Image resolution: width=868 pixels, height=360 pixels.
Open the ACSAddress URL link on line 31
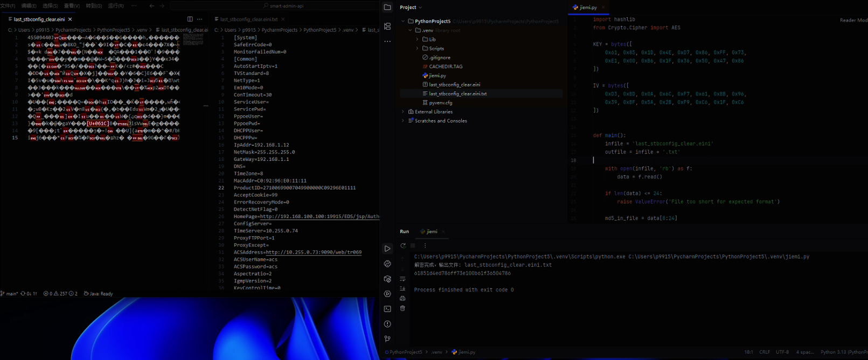[x=314, y=252]
